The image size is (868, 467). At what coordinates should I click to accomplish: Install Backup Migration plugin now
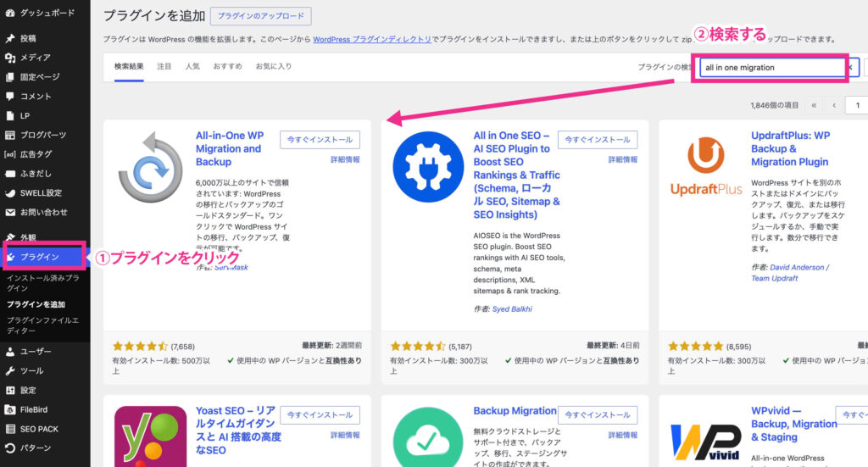pyautogui.click(x=598, y=415)
